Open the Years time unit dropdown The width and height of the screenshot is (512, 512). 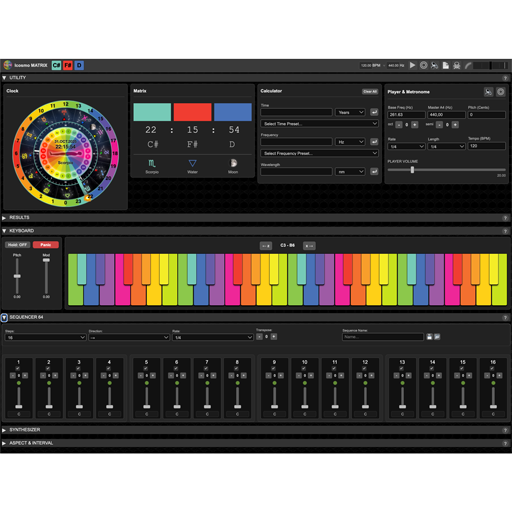tap(350, 112)
